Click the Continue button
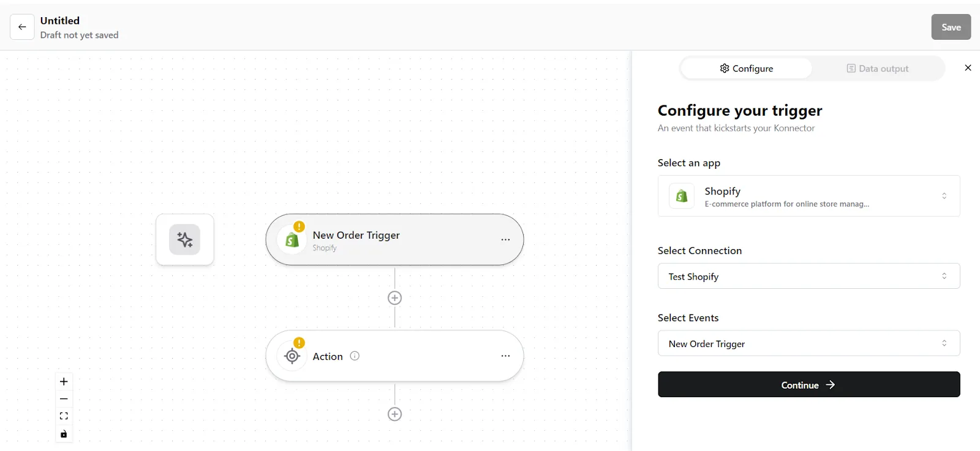 pos(809,384)
